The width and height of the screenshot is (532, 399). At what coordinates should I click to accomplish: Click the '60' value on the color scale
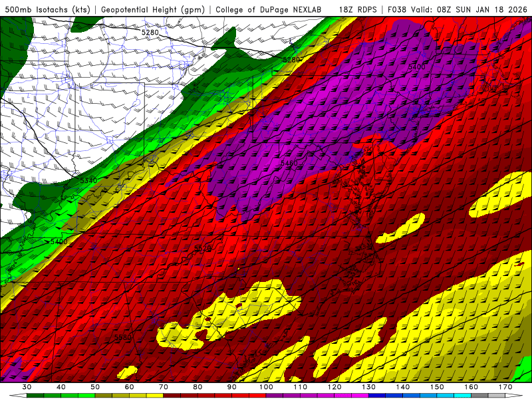[x=129, y=387]
